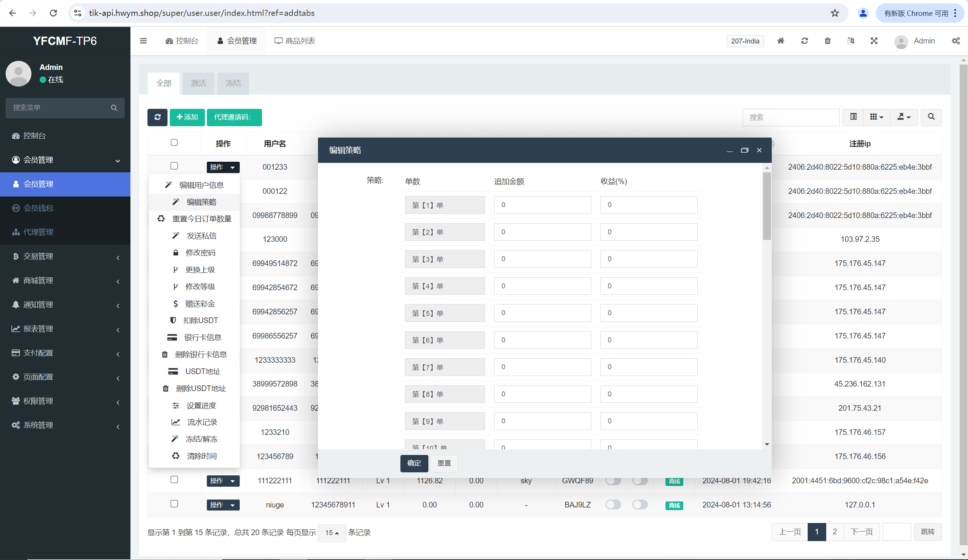968x560 pixels.
Task: Click the search magnifier icon button
Action: (931, 117)
